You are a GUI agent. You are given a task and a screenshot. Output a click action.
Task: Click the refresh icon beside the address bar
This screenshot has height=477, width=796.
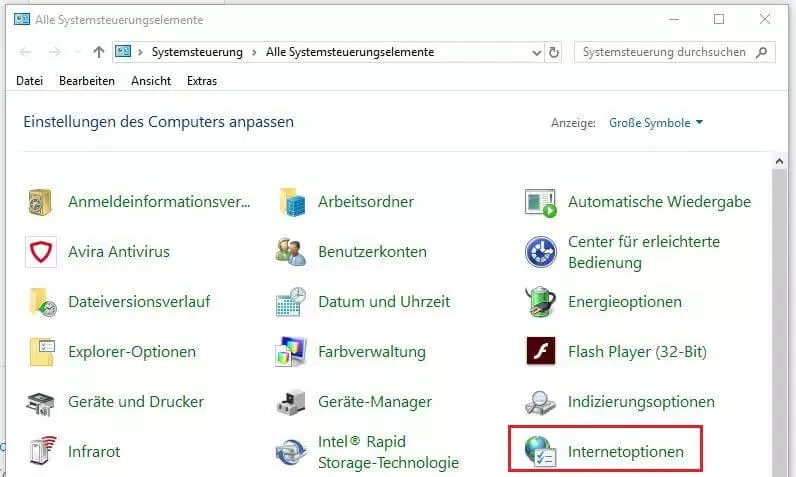point(554,52)
